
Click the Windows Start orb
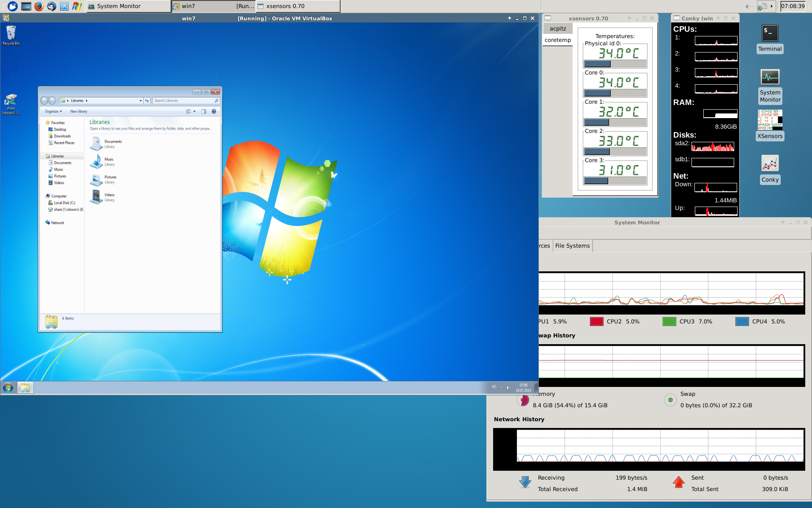coord(8,387)
